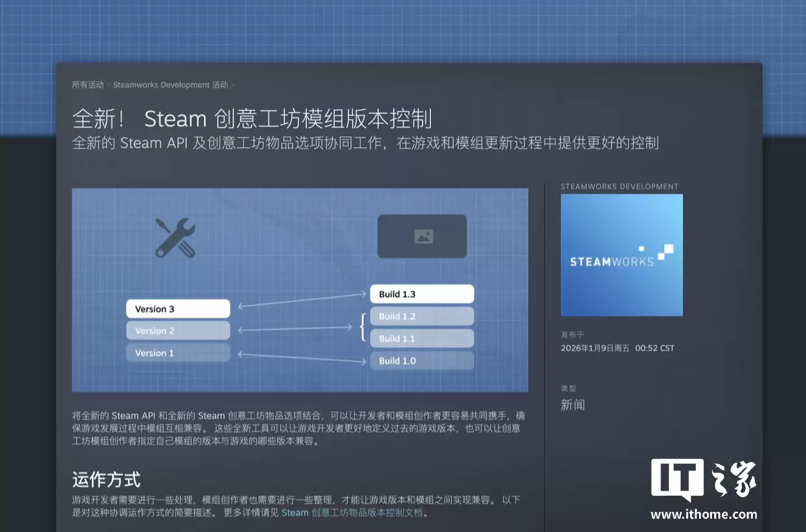Open the Steamworks Development logo image
Viewport: 806px width, 532px height.
tap(621, 255)
